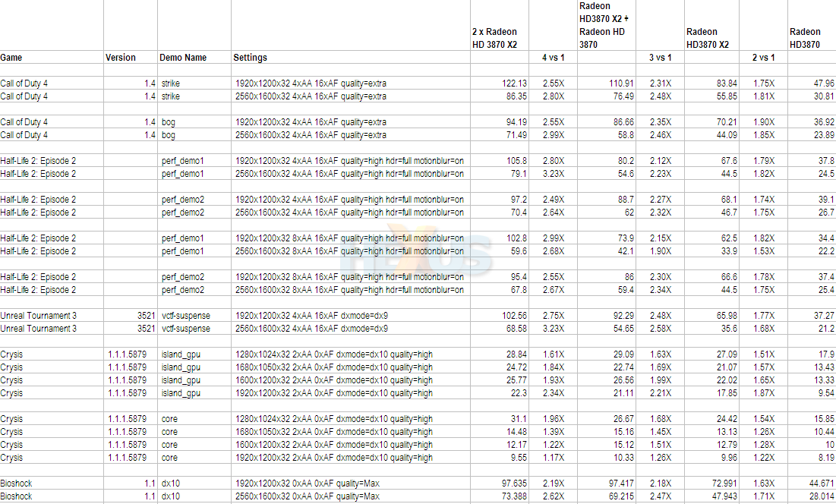The width and height of the screenshot is (836, 504).
Task: Select the 14.48 cell
Action: click(499, 432)
